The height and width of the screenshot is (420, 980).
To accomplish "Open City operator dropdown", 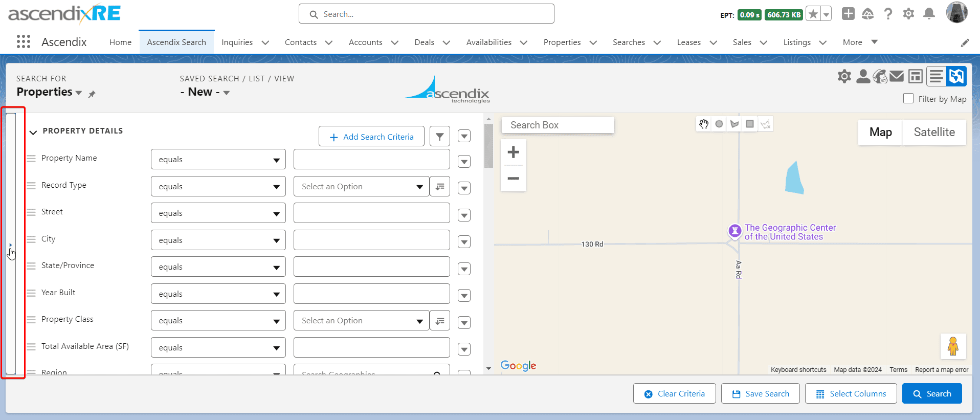I will pos(218,240).
